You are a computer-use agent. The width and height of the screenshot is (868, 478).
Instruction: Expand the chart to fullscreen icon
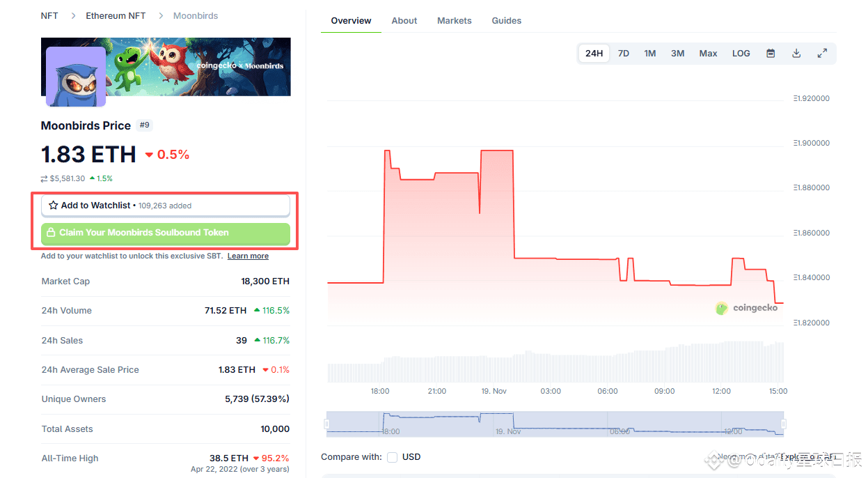point(822,54)
